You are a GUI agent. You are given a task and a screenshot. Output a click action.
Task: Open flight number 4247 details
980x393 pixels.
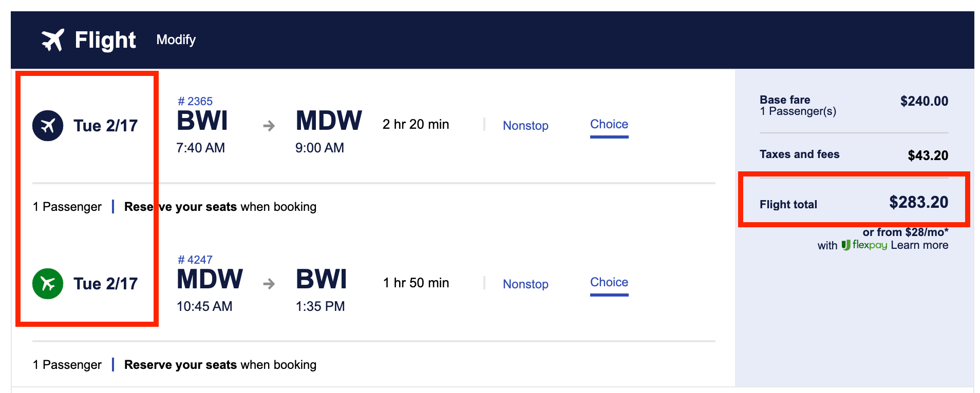pyautogui.click(x=195, y=260)
